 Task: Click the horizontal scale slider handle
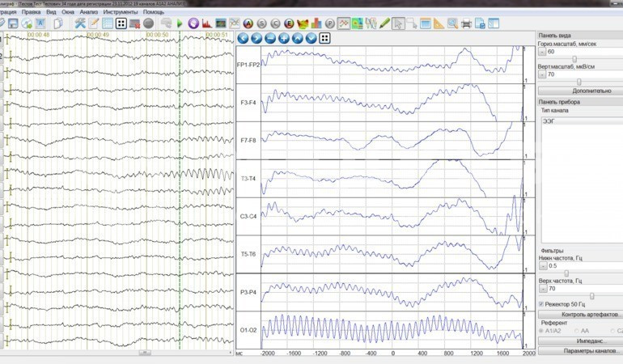click(574, 59)
